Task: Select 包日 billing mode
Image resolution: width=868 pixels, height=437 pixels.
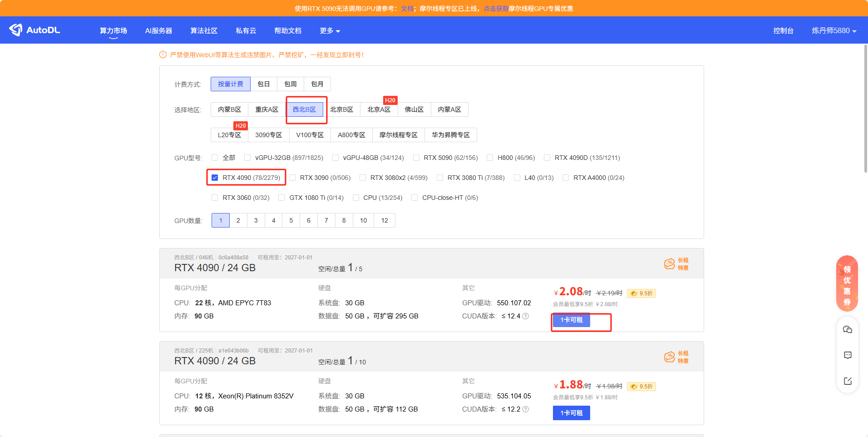Action: (x=264, y=84)
